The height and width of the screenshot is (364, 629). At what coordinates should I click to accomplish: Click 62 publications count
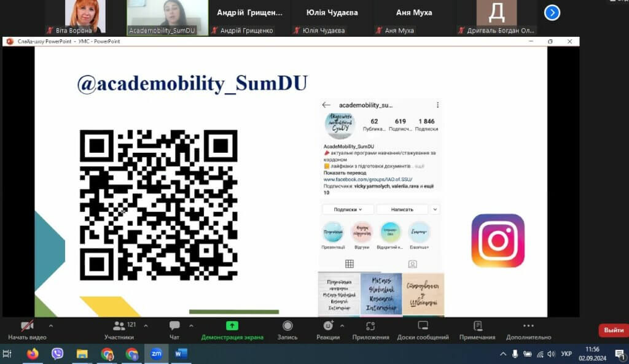(374, 125)
